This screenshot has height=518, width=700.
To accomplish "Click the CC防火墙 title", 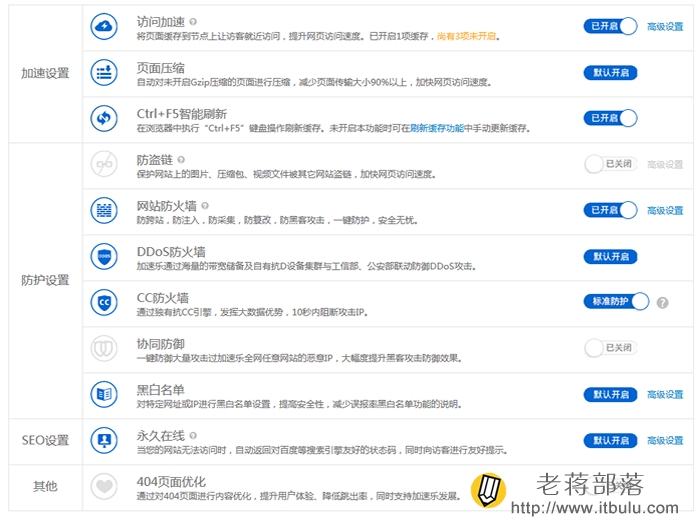I will click(162, 298).
